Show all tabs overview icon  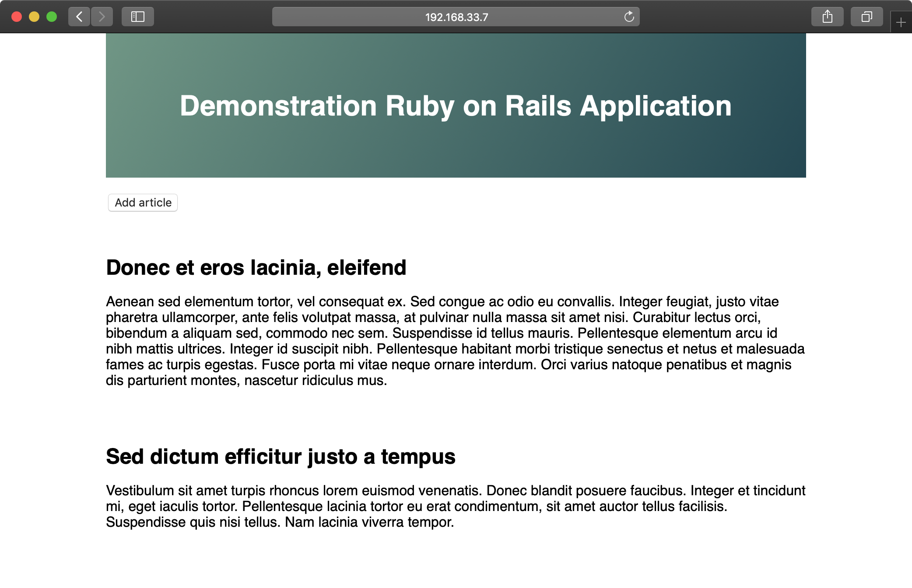coord(866,17)
